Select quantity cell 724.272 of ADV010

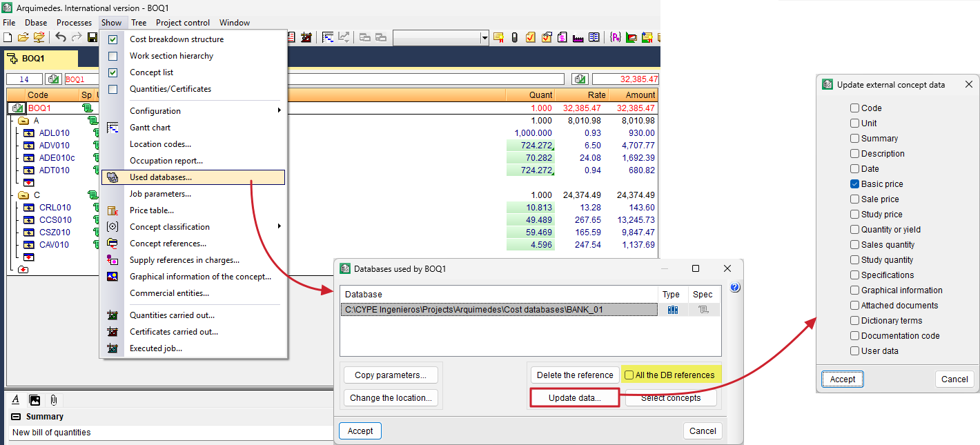coord(530,146)
